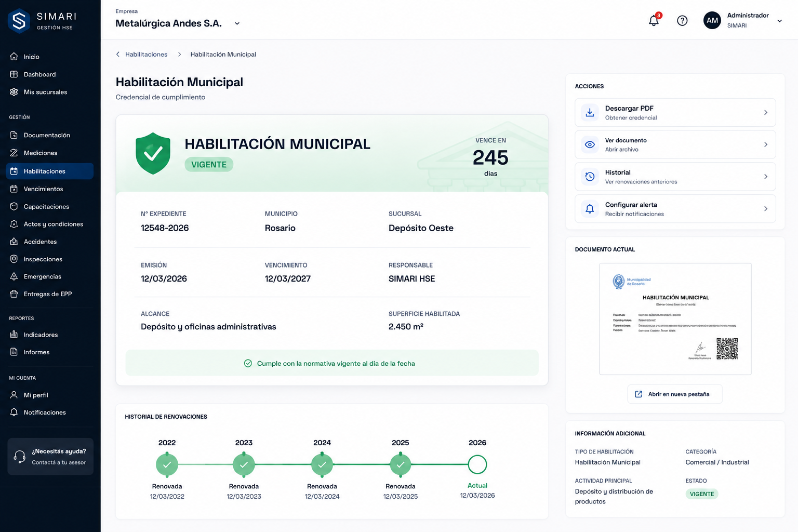Click the chevron on Historial row
Screen dimensions: 798x532
766,177
